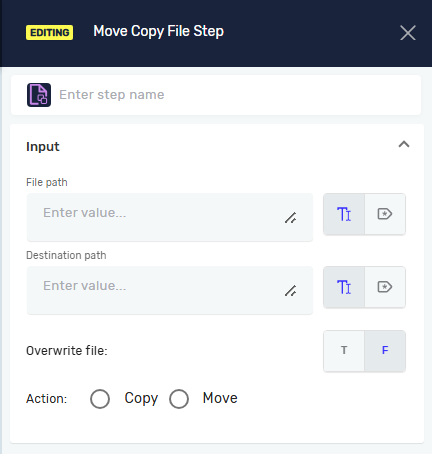This screenshot has height=454, width=432.
Task: Collapse the Input section chevron
Action: tap(404, 144)
